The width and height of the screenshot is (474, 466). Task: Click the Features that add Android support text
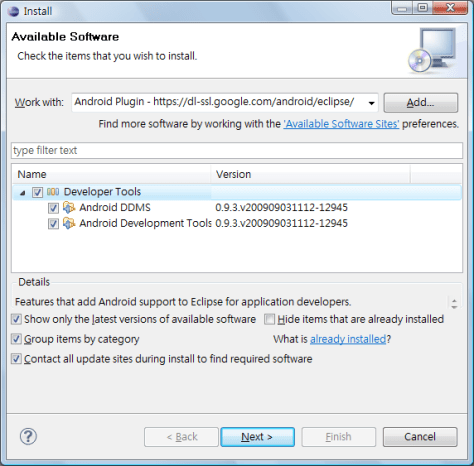[183, 302]
